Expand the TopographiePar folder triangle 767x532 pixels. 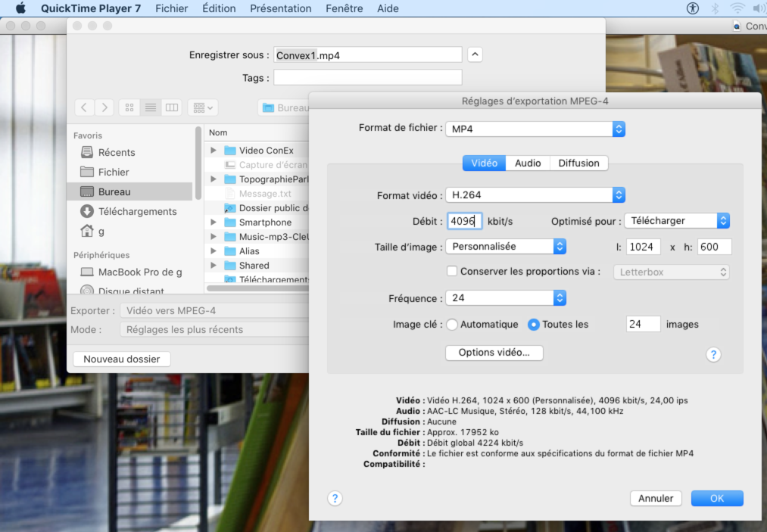pyautogui.click(x=214, y=179)
